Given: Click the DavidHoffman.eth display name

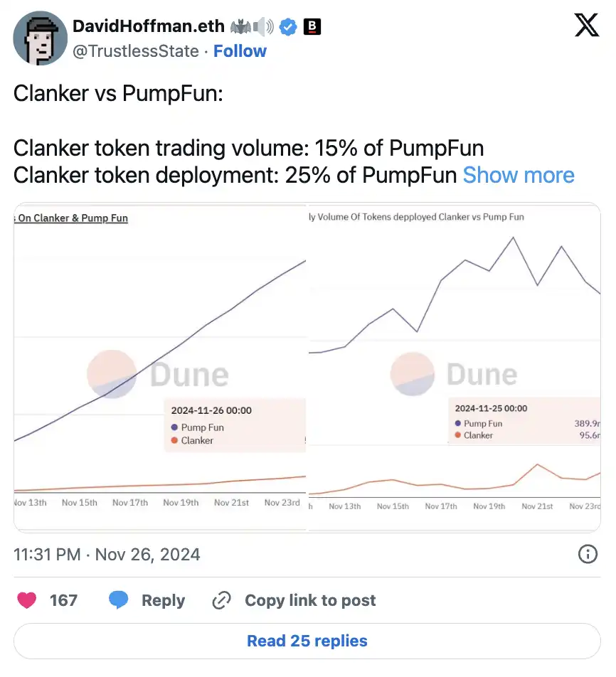Looking at the screenshot, I should (149, 27).
